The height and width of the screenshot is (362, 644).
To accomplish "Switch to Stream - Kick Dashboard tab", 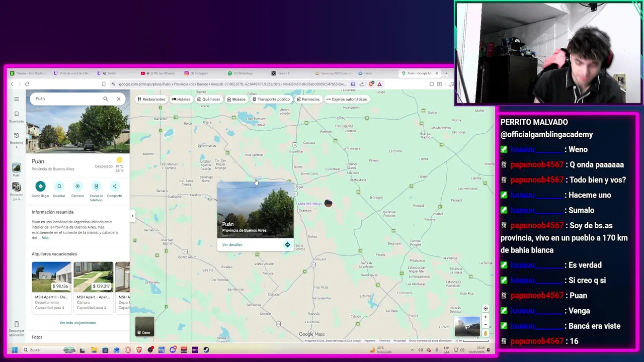I will click(28, 73).
